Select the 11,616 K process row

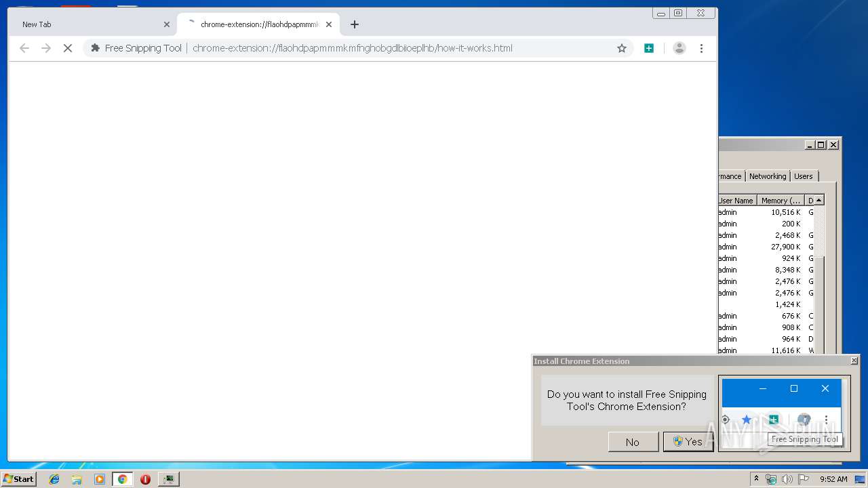(x=766, y=350)
